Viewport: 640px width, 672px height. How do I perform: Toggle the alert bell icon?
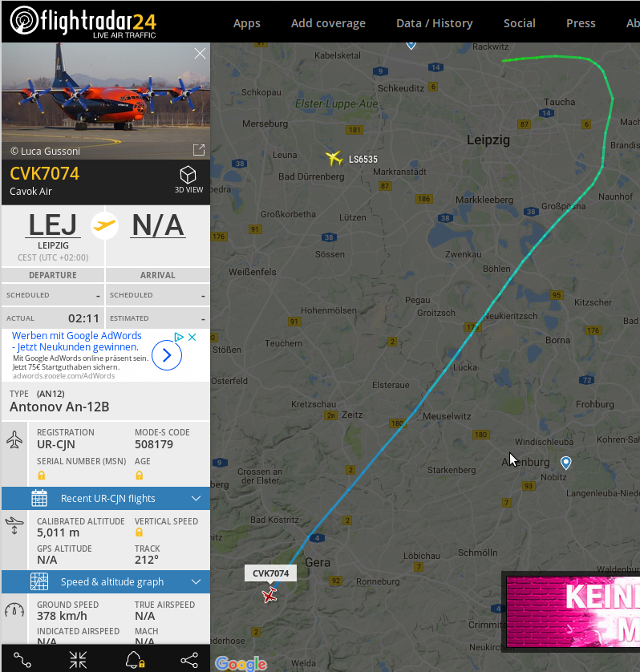(135, 660)
